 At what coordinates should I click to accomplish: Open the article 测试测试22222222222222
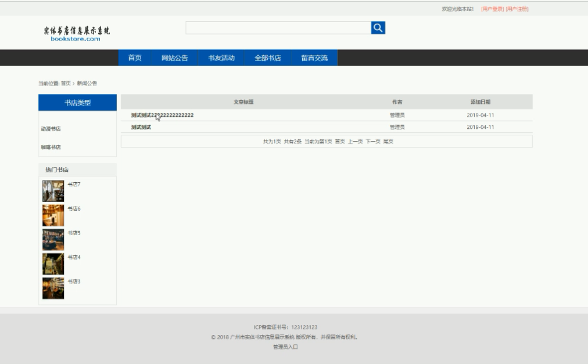[162, 115]
